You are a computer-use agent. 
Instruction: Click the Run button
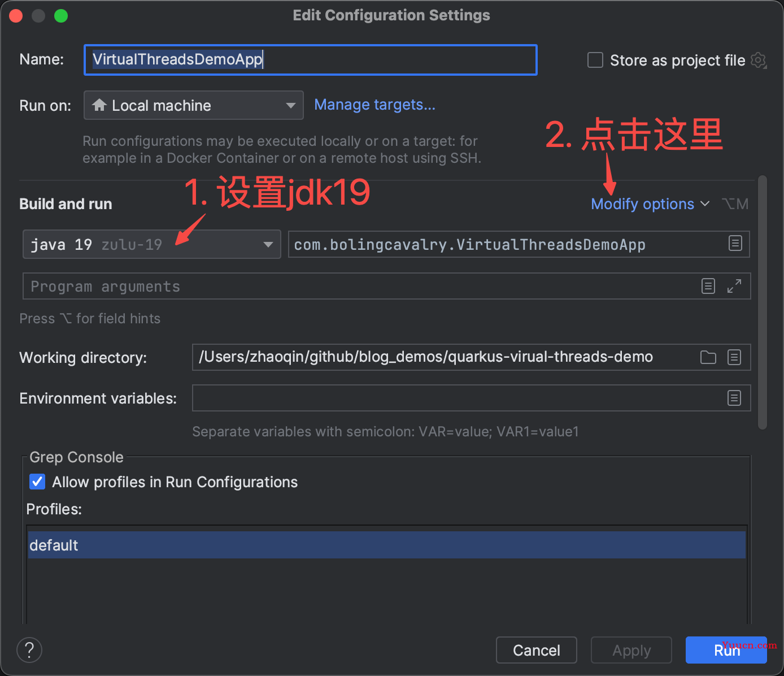coord(726,650)
